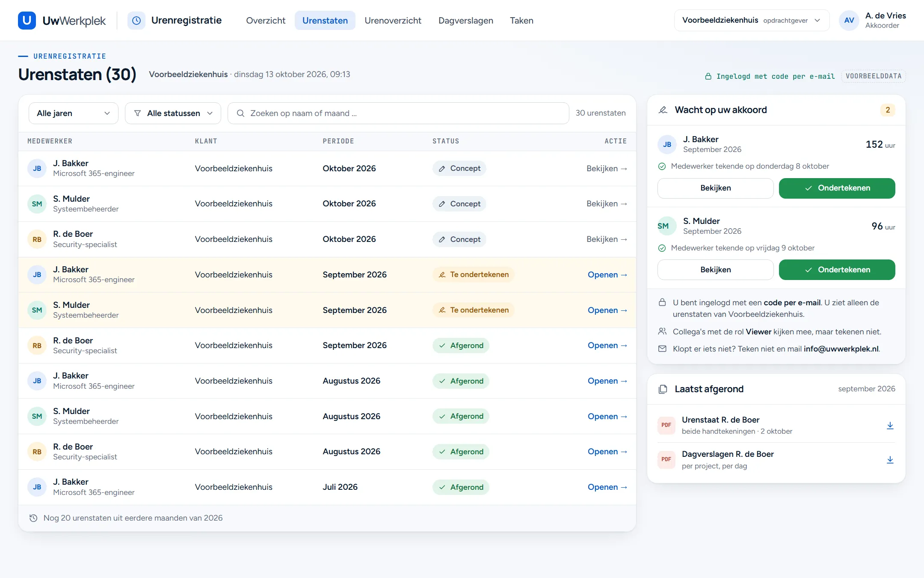
Task: Expand the Voorbeeldziekenhuis opdrachtgever selector
Action: 752,21
